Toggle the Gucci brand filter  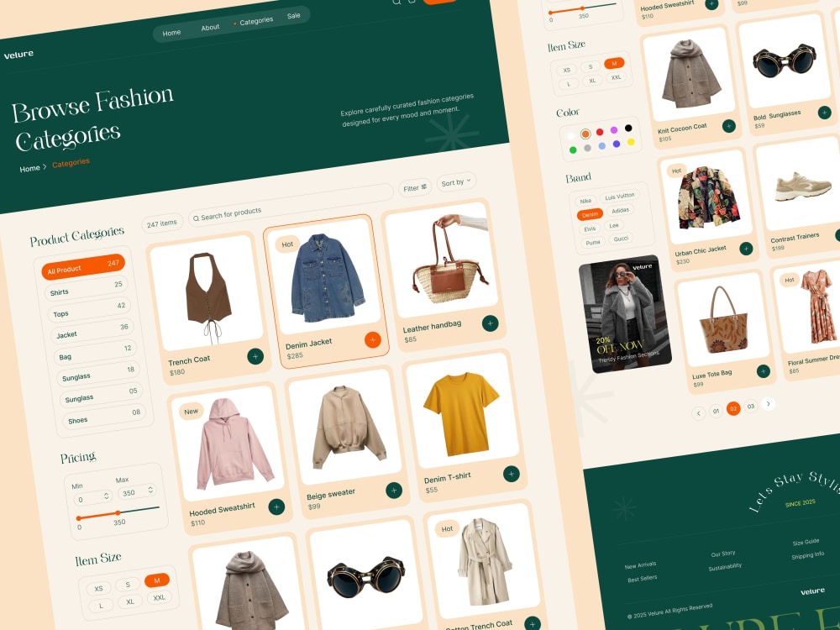(x=621, y=239)
